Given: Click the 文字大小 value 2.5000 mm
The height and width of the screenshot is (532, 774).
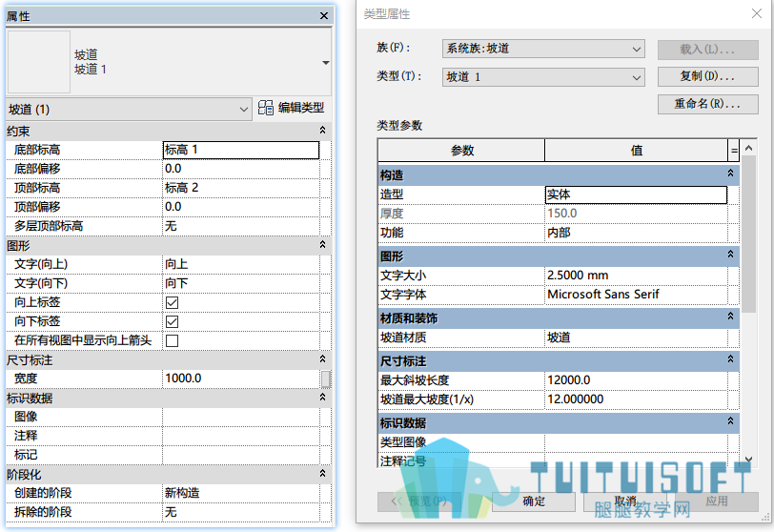Looking at the screenshot, I should 636,276.
